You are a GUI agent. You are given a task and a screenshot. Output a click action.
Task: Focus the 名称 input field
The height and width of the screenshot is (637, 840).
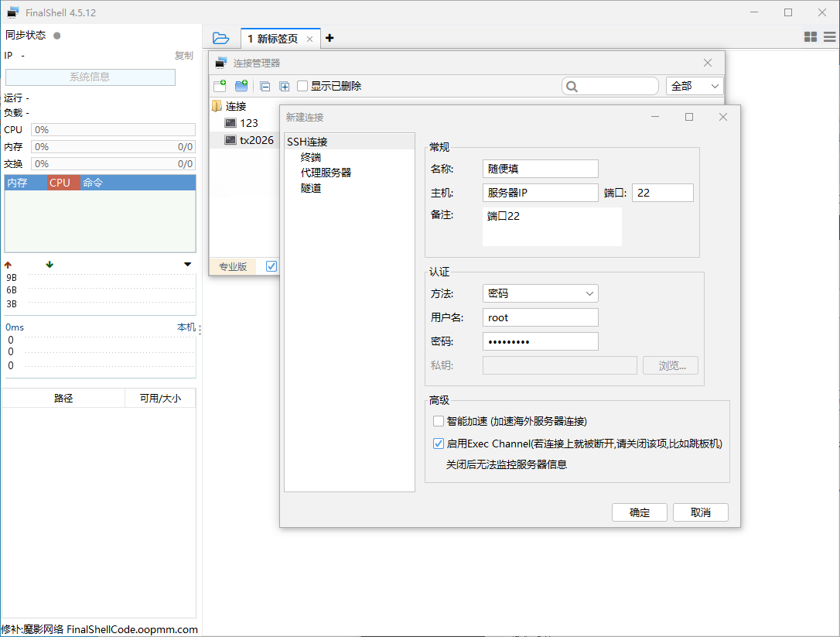coord(540,169)
